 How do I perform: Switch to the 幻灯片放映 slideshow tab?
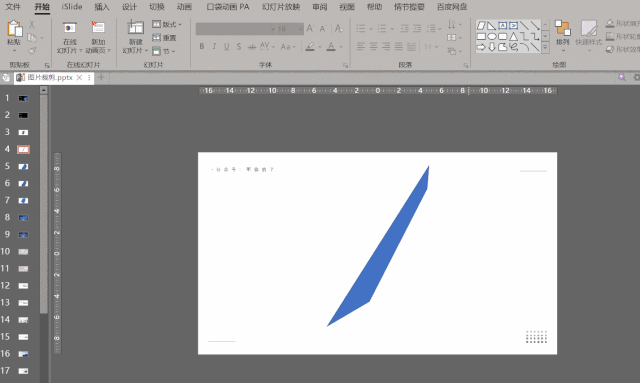[281, 7]
